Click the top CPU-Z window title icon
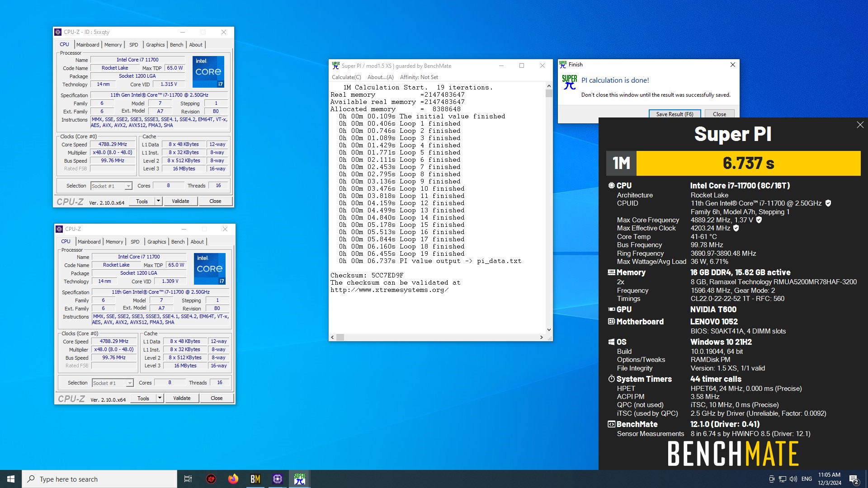868x488 pixels. pyautogui.click(x=58, y=32)
